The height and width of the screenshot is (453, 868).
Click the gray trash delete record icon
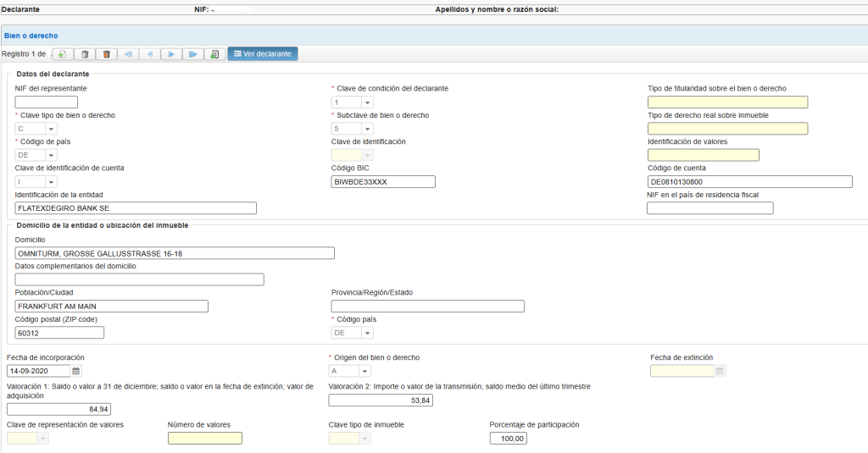tap(85, 54)
